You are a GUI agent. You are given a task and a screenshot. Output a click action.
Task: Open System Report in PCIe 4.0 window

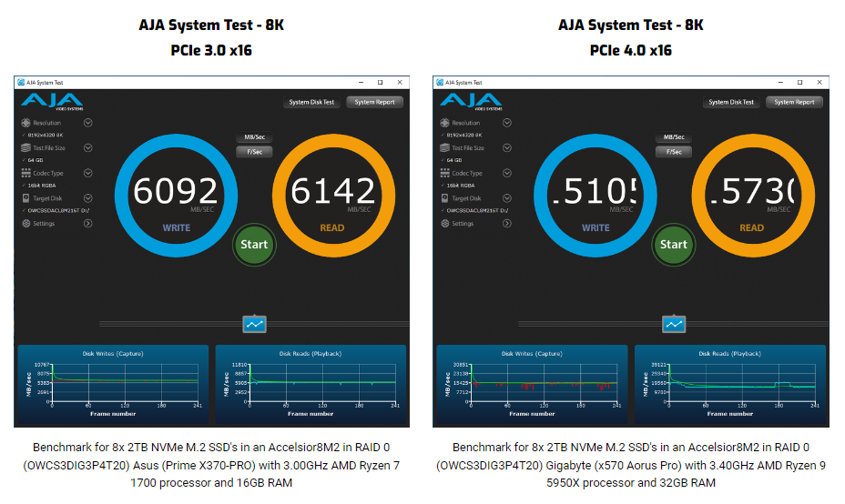[x=794, y=102]
